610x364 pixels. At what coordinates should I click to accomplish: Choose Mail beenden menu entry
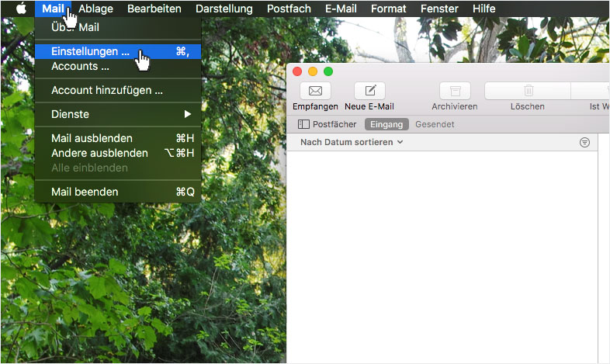point(118,192)
